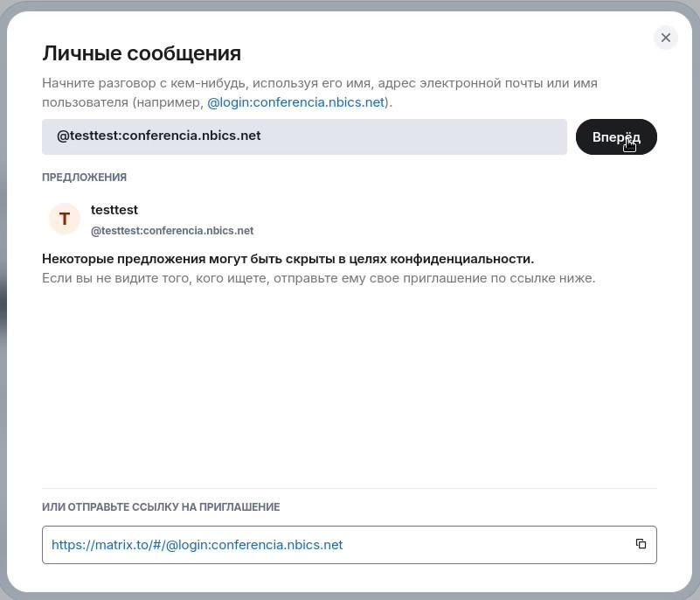Click the word пользователя in the description
Image resolution: width=700 pixels, height=600 pixels.
point(86,102)
